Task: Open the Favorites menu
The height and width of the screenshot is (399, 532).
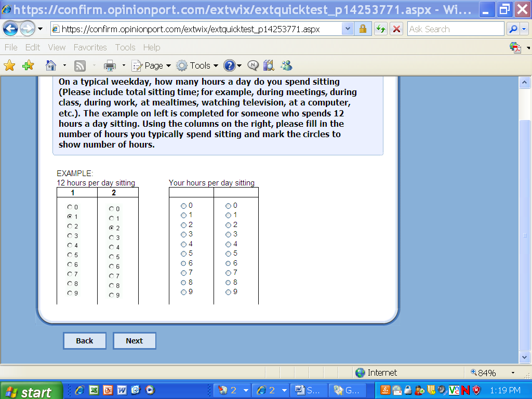Action: [90, 47]
